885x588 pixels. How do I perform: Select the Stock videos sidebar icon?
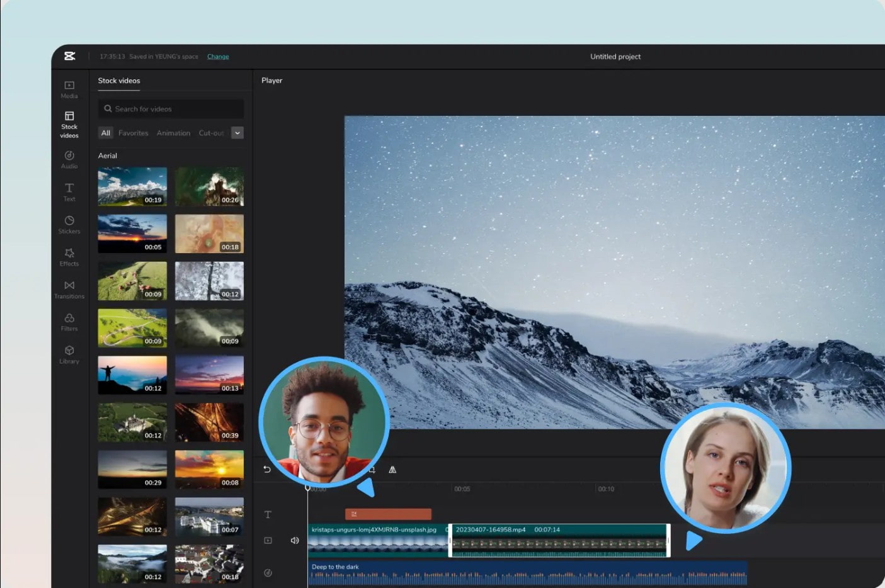tap(69, 125)
